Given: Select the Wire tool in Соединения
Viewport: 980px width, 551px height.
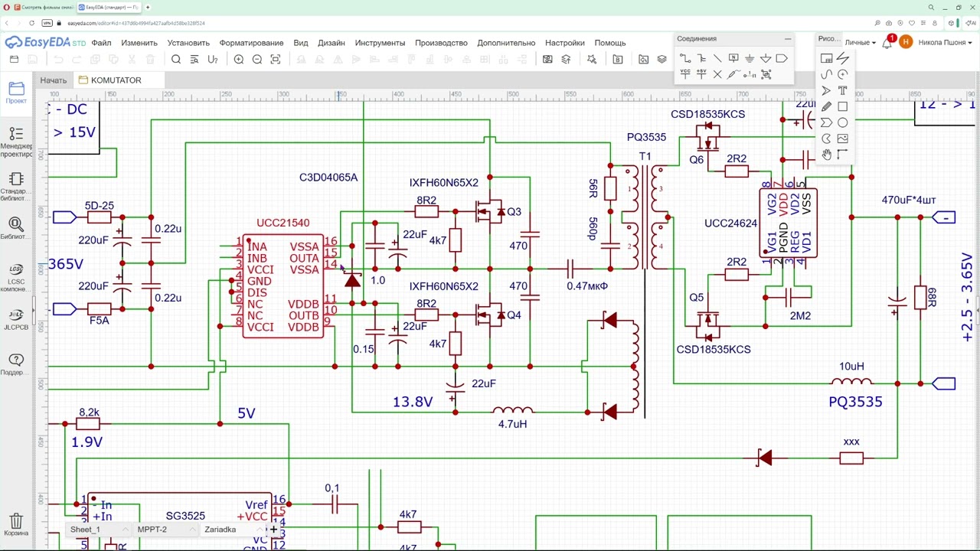Looking at the screenshot, I should point(685,58).
